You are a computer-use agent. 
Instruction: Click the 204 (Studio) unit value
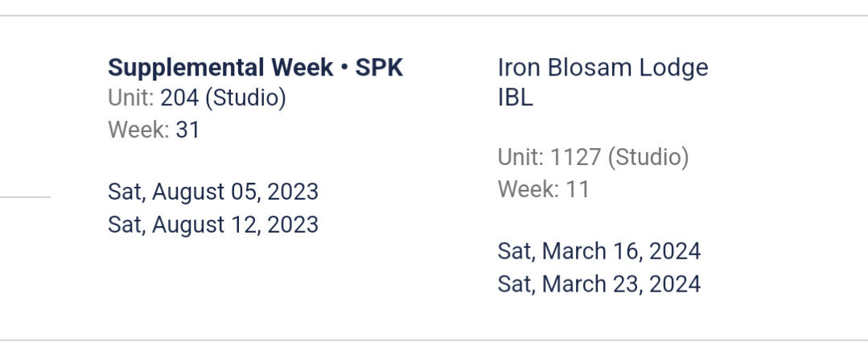click(x=223, y=98)
